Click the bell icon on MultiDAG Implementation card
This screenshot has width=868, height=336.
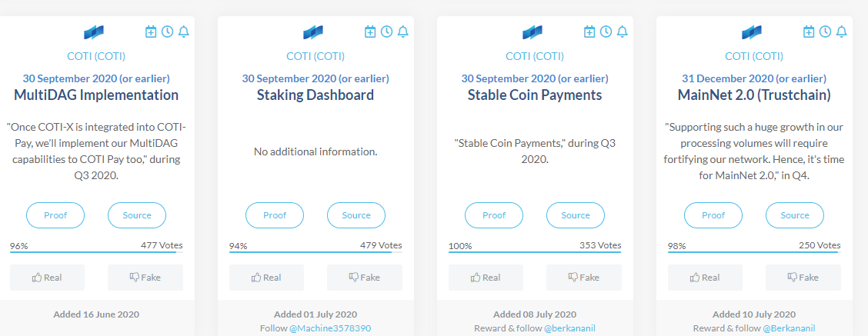184,32
